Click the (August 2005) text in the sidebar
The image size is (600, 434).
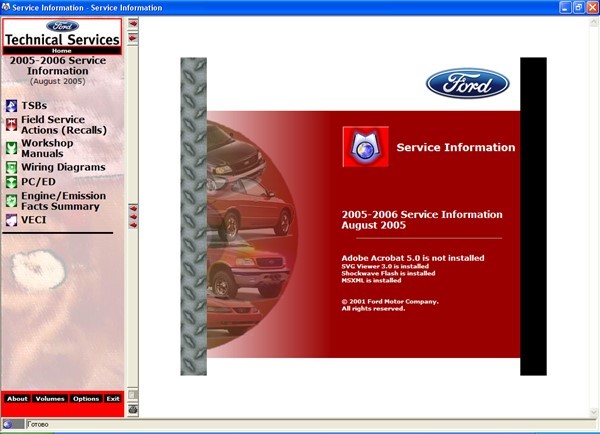pyautogui.click(x=58, y=81)
